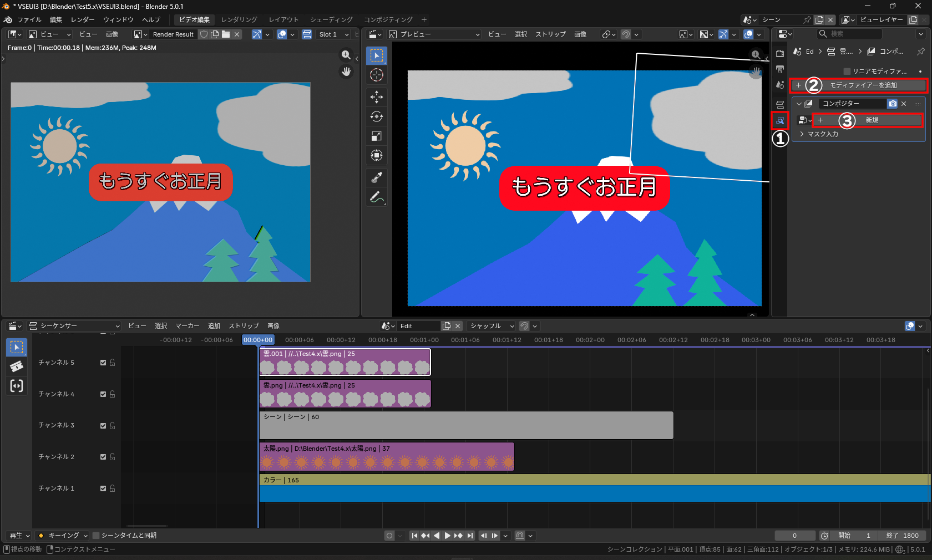Select the Slip tool in sequencer toolbar
The height and width of the screenshot is (560, 932).
(17, 385)
